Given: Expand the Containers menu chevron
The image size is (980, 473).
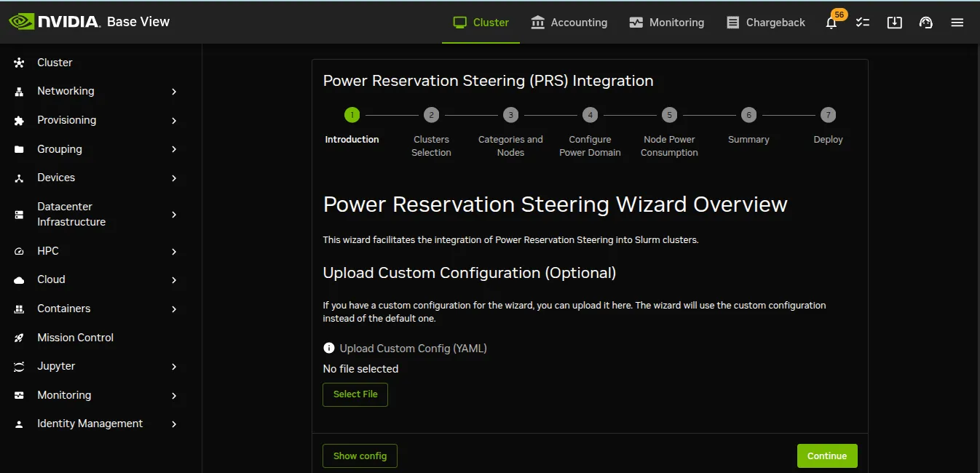Looking at the screenshot, I should (174, 309).
